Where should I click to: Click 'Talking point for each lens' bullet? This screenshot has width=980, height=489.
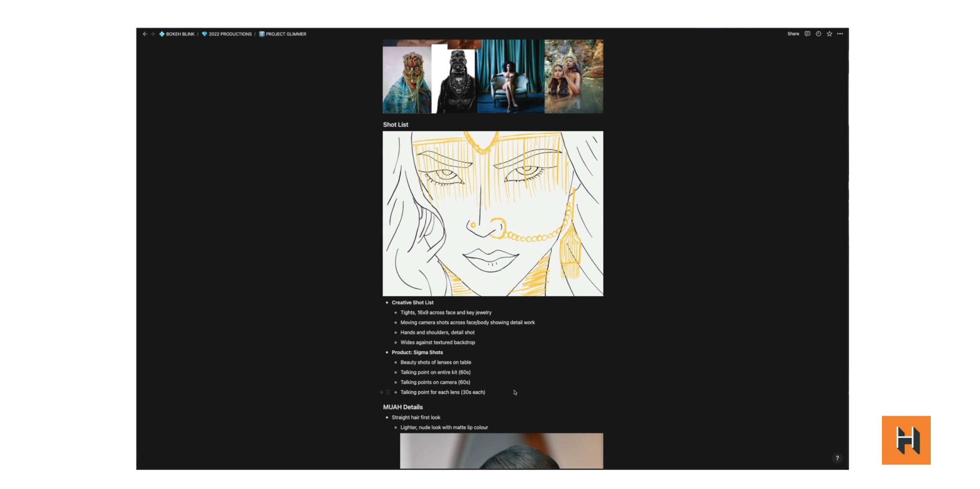(x=443, y=392)
